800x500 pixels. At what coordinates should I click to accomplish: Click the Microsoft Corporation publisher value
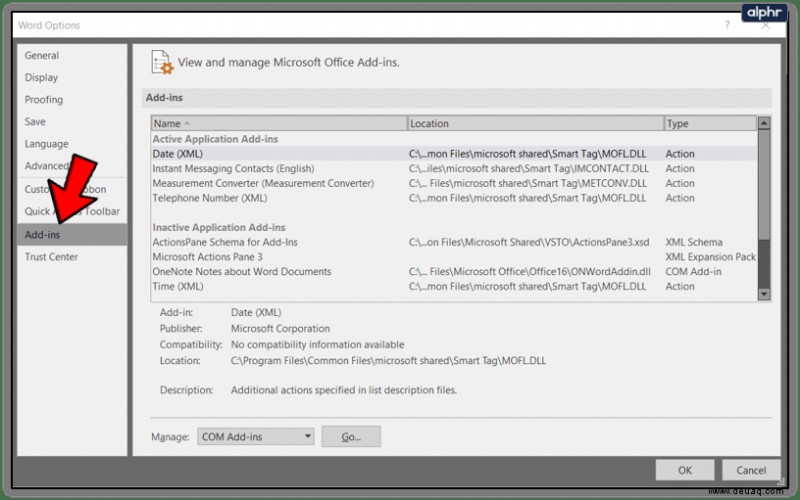tap(280, 329)
